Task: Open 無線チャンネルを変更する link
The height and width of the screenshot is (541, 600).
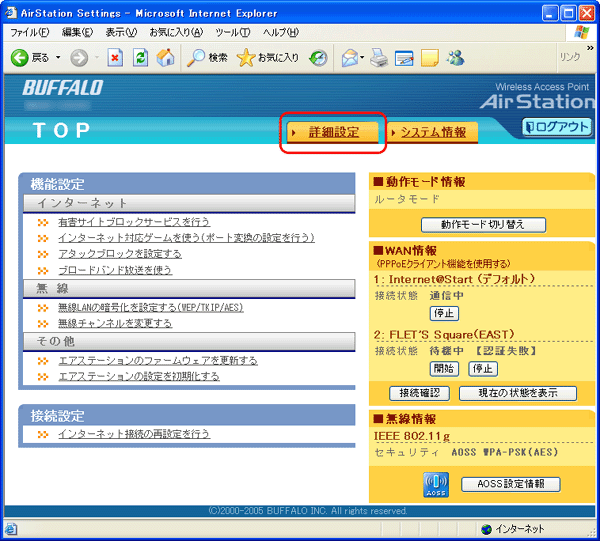Action: 115,324
